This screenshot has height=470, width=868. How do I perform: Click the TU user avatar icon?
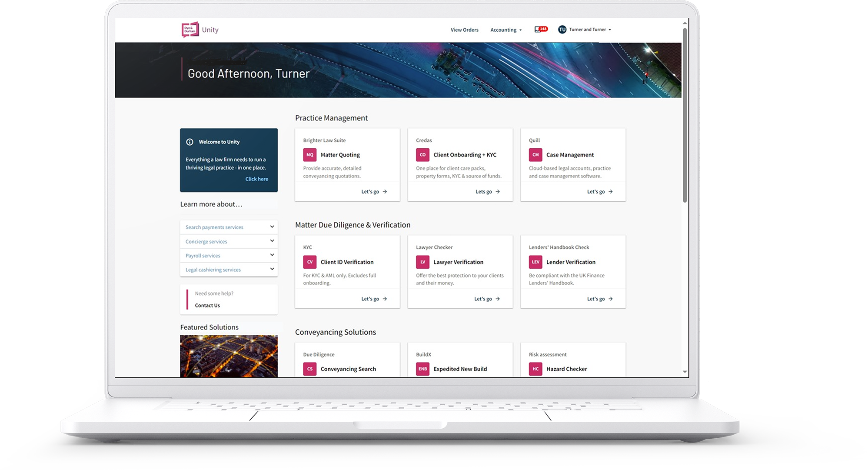[562, 30]
